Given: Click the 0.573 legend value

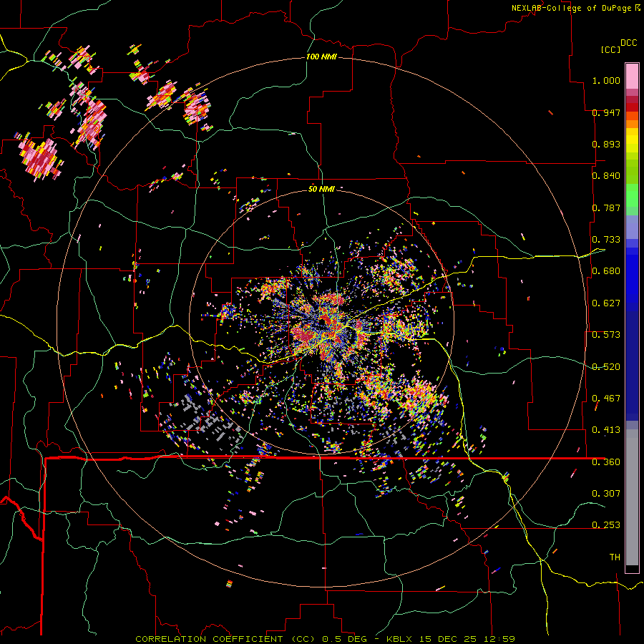Looking at the screenshot, I should coord(606,335).
